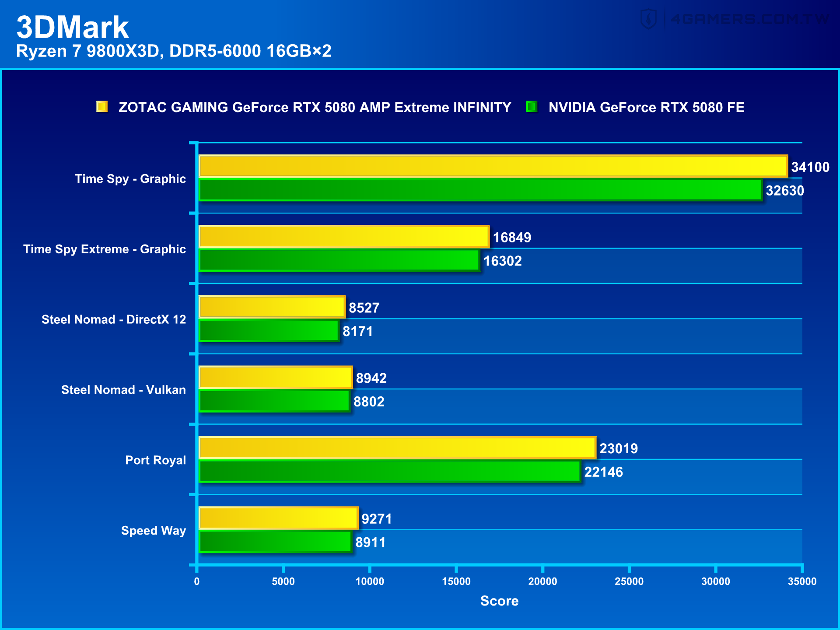This screenshot has width=840, height=630.
Task: Click the 3DMark chart title
Action: pyautogui.click(x=73, y=27)
